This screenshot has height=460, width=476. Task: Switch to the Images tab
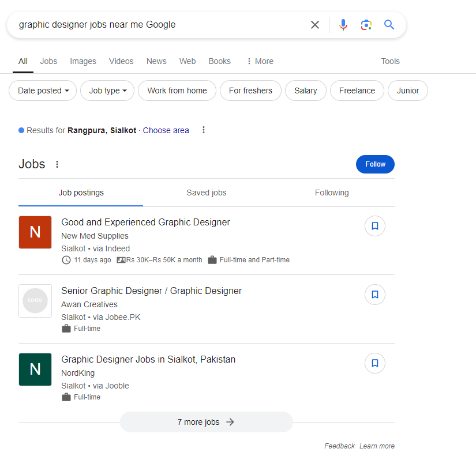[x=83, y=61]
